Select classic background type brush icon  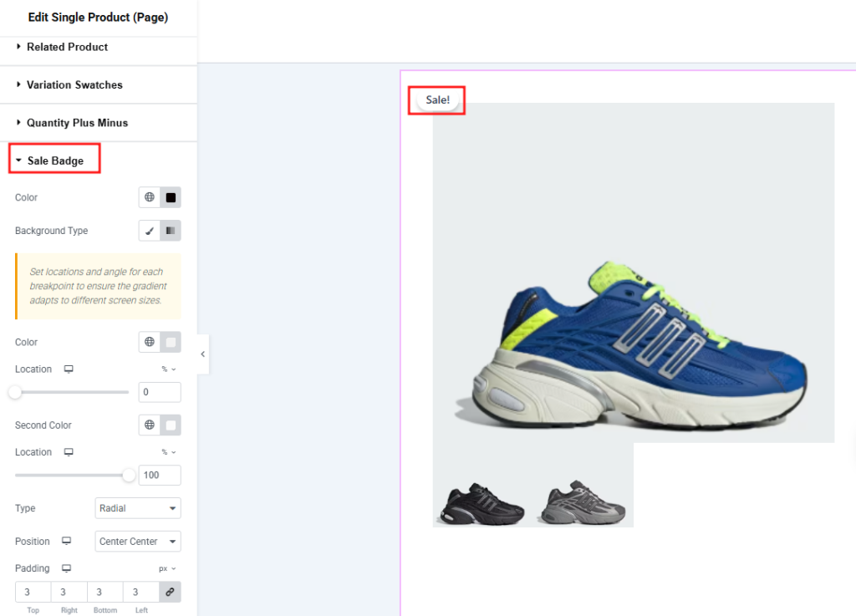[x=149, y=231]
